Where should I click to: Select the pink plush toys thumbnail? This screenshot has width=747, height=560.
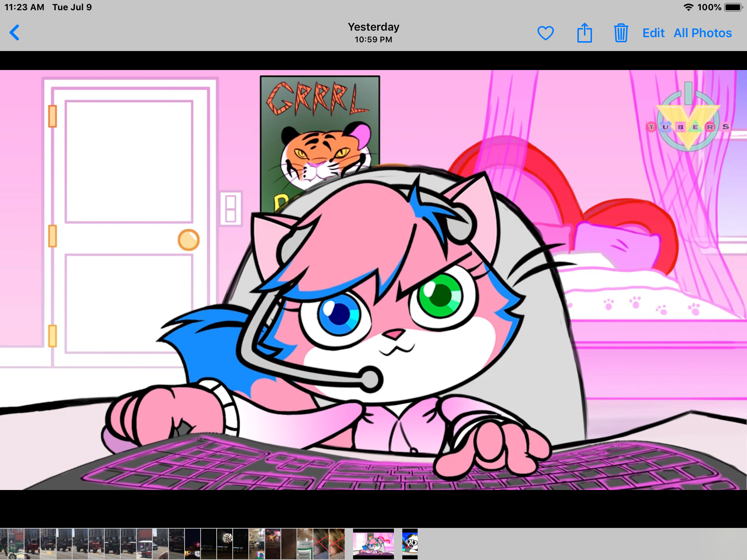pyautogui.click(x=273, y=544)
